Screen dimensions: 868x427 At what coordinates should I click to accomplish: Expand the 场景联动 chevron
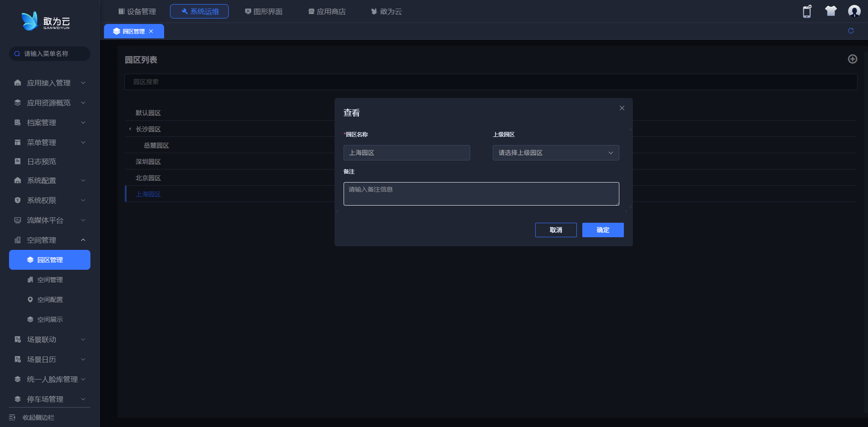coord(83,339)
